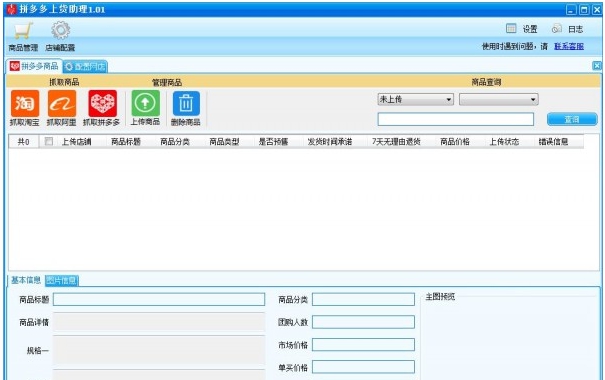Click the 查询 search button

click(x=572, y=119)
